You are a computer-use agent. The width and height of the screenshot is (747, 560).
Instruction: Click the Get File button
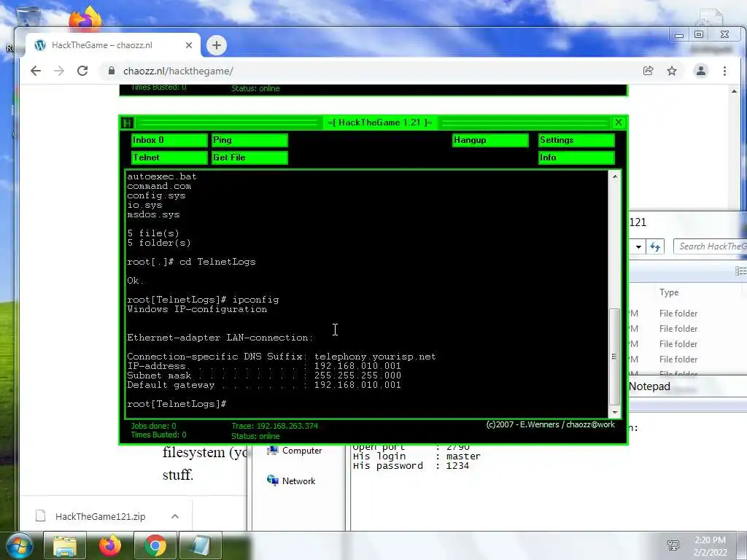click(249, 157)
